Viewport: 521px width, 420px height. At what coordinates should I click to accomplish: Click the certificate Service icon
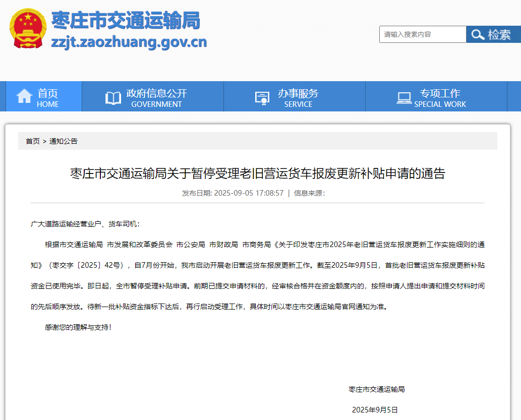[x=262, y=97]
